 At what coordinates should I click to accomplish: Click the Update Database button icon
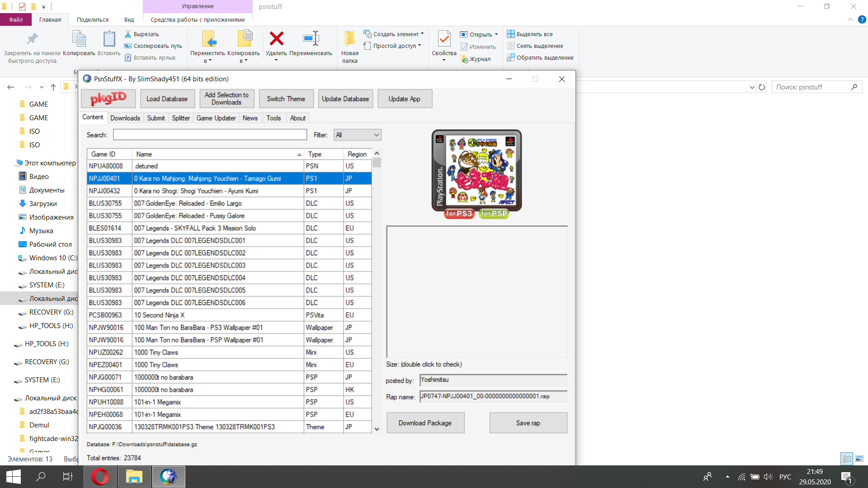click(345, 99)
